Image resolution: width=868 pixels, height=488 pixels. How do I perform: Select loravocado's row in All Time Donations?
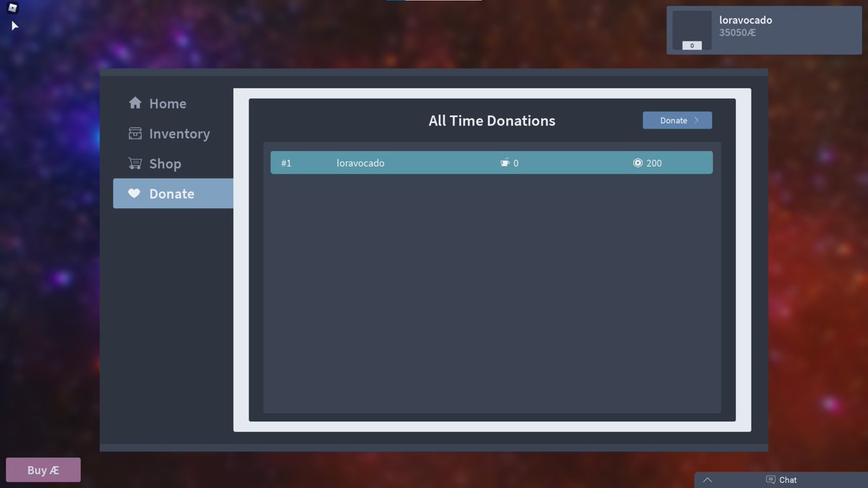pyautogui.click(x=492, y=163)
